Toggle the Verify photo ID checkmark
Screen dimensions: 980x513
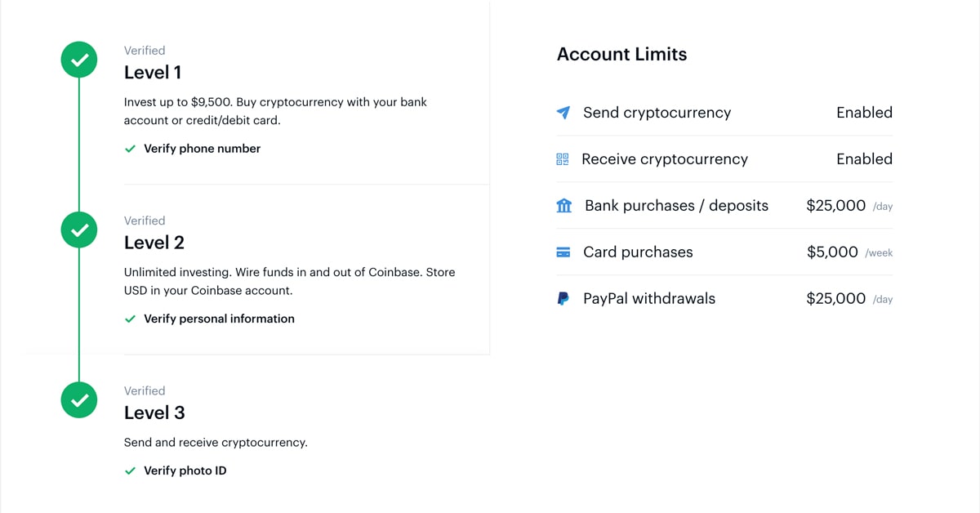pos(131,471)
